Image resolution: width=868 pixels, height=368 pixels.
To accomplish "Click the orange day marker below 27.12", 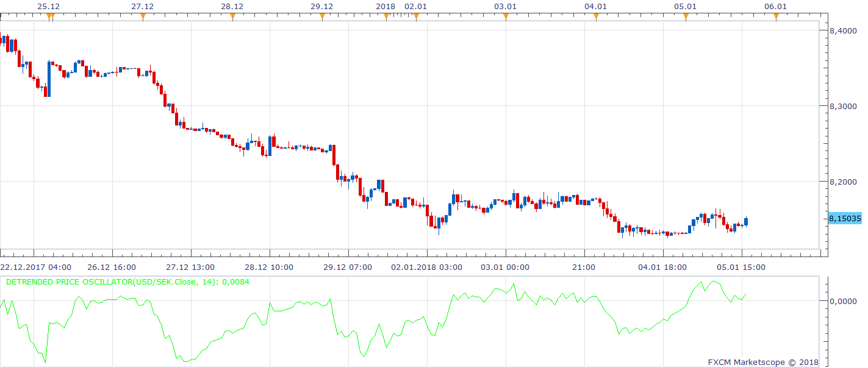I will tap(143, 17).
